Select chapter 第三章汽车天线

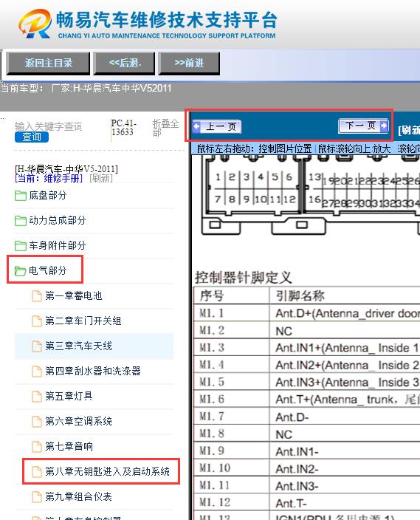pos(78,346)
